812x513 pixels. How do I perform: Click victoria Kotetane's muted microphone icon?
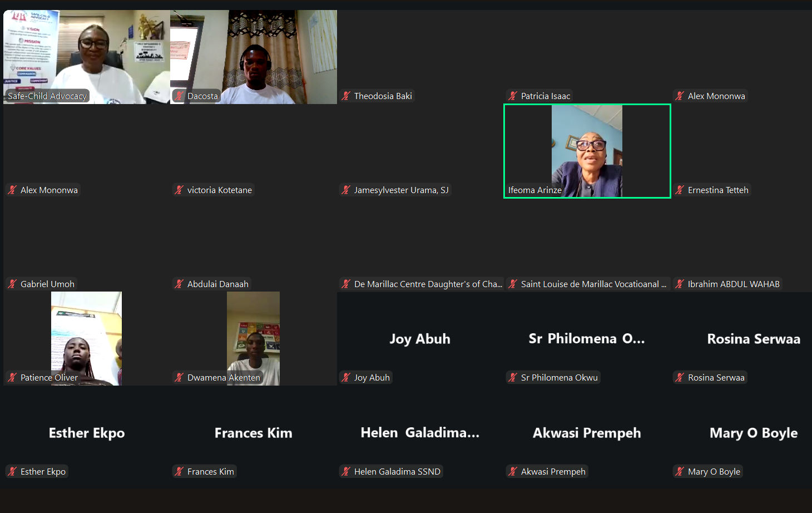(179, 190)
